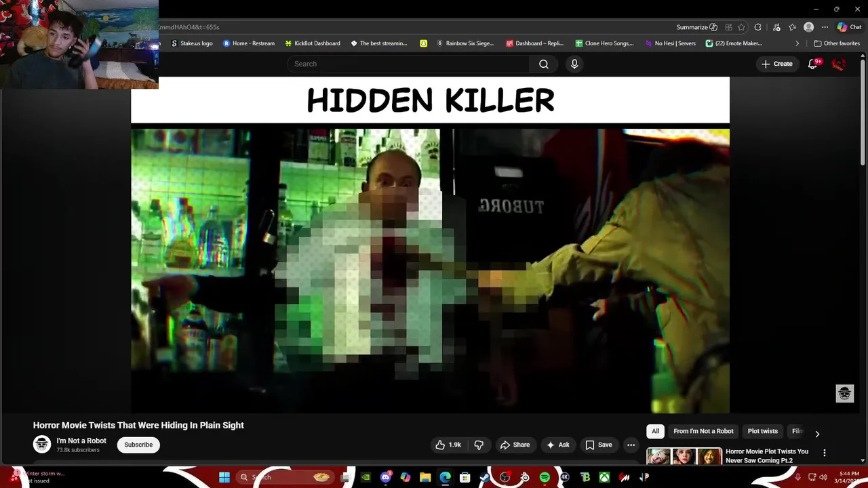Open Windows Start menu
Image resolution: width=868 pixels, height=488 pixels.
224,477
